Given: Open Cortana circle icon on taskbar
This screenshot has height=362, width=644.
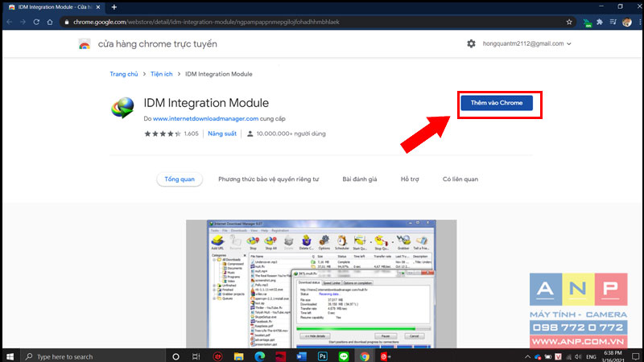Looking at the screenshot, I should coord(175,356).
